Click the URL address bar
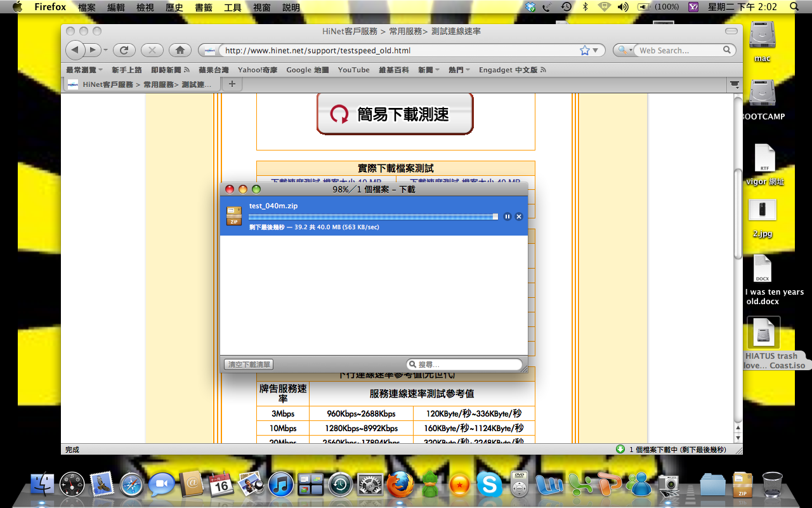Image resolution: width=812 pixels, height=508 pixels. pos(398,50)
